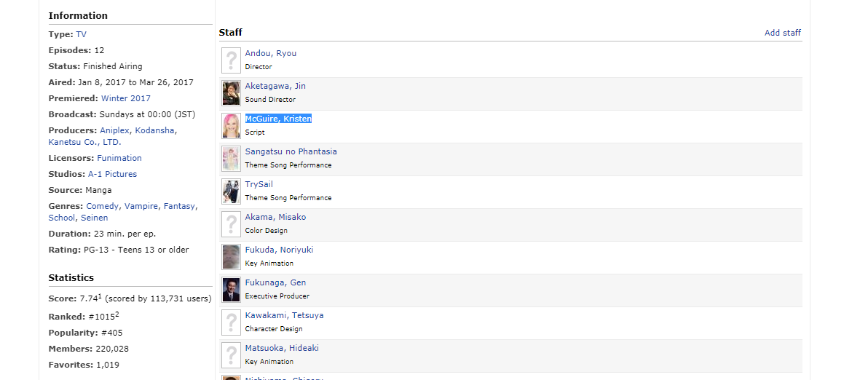Open Akama, Misako placeholder thumbnail
The height and width of the screenshot is (380, 868).
pyautogui.click(x=231, y=224)
